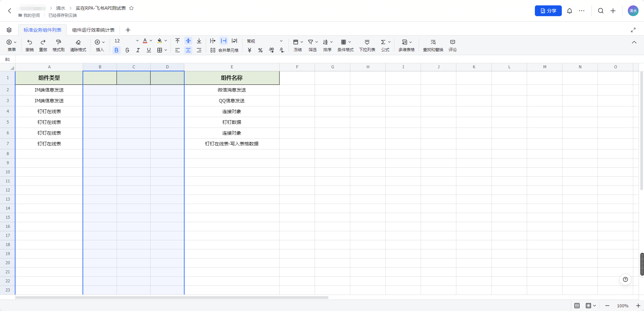Viewport: 644px width, 311px height.
Task: Click the blue 分享 share button
Action: click(x=548, y=11)
